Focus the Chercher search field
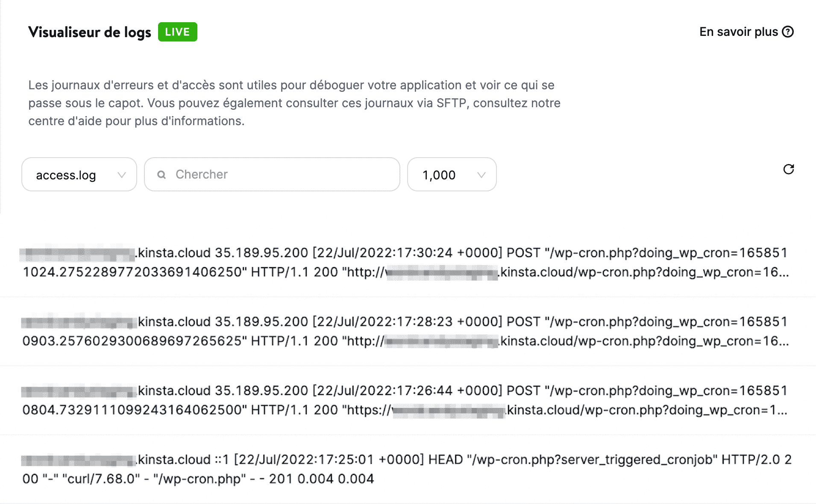 (282, 175)
